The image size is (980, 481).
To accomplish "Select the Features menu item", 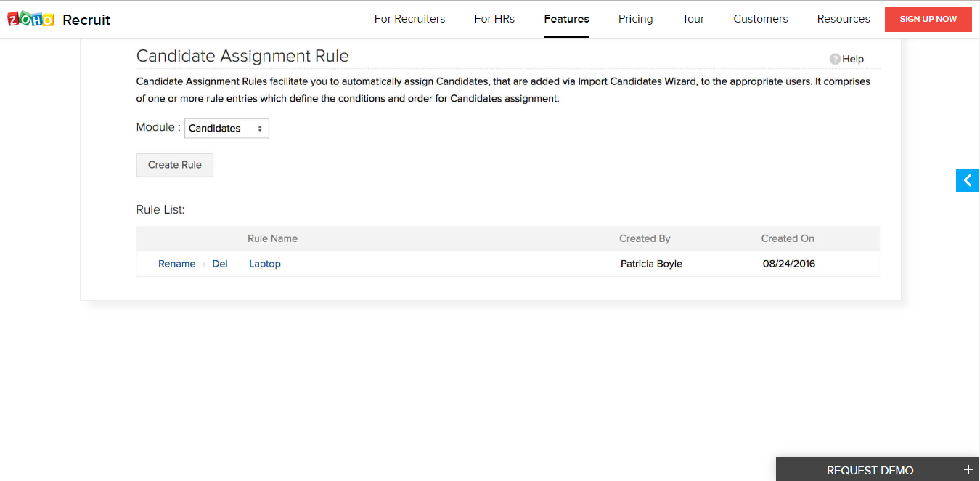I will pos(566,19).
